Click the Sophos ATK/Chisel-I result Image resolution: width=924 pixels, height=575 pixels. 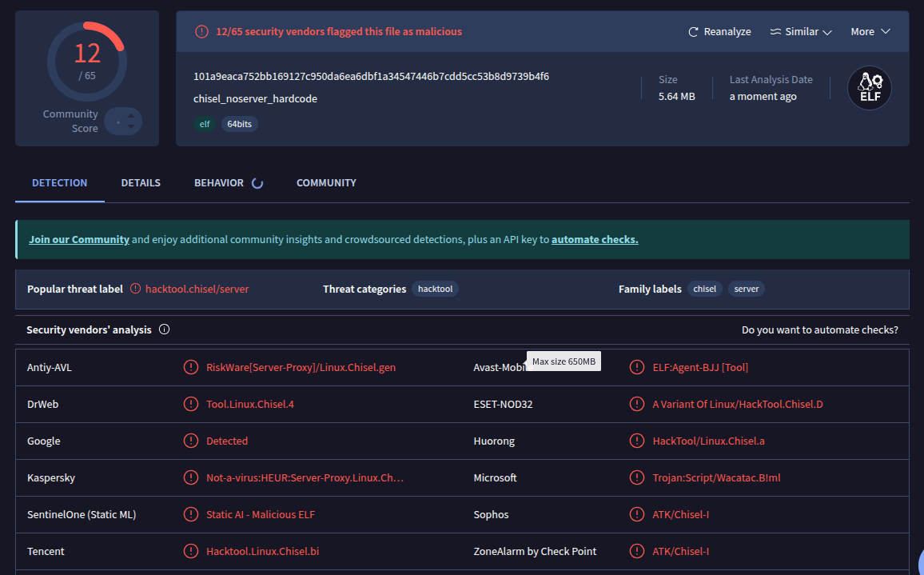(x=681, y=514)
